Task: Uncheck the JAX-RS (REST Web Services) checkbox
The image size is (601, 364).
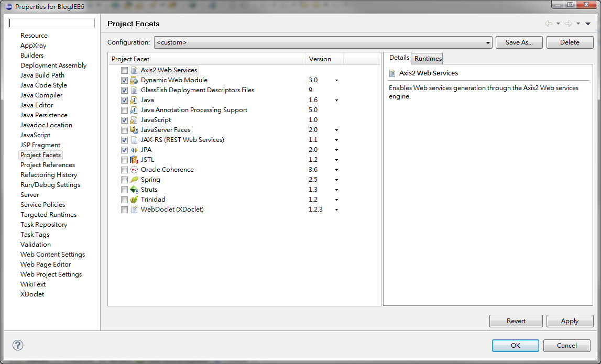Action: tap(124, 140)
